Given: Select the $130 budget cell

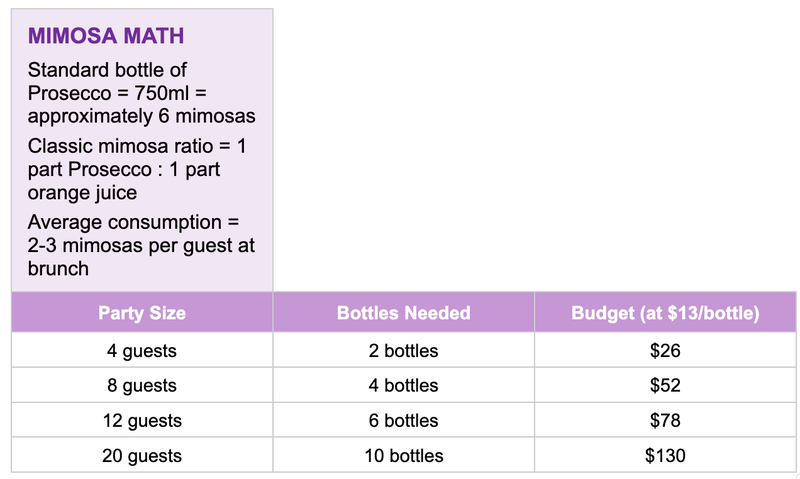Looking at the screenshot, I should (665, 456).
